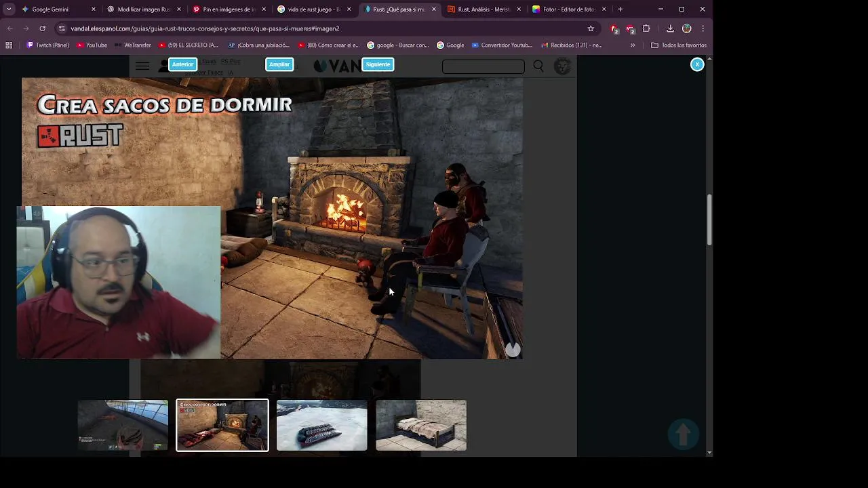The height and width of the screenshot is (488, 868).
Task: Switch to the Fotor Editor de fotos tab
Action: click(569, 9)
